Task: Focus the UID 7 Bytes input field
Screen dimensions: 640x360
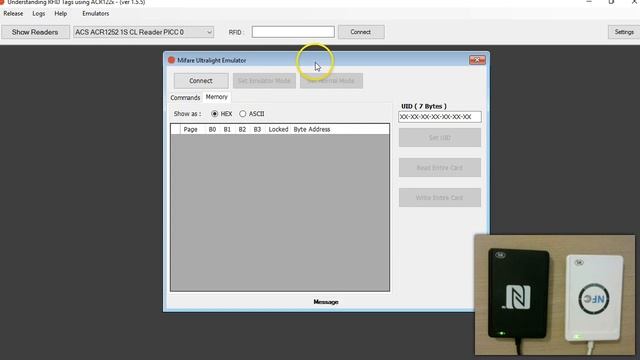Action: pyautogui.click(x=440, y=117)
